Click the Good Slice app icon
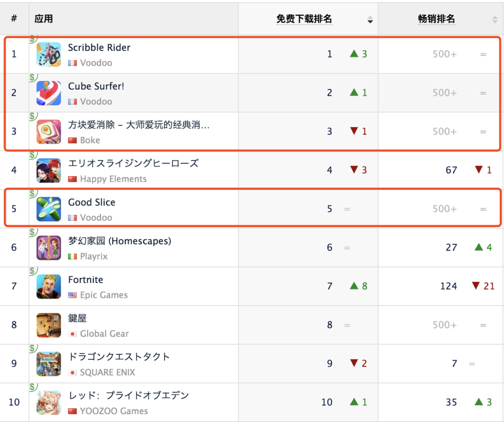 click(49, 209)
